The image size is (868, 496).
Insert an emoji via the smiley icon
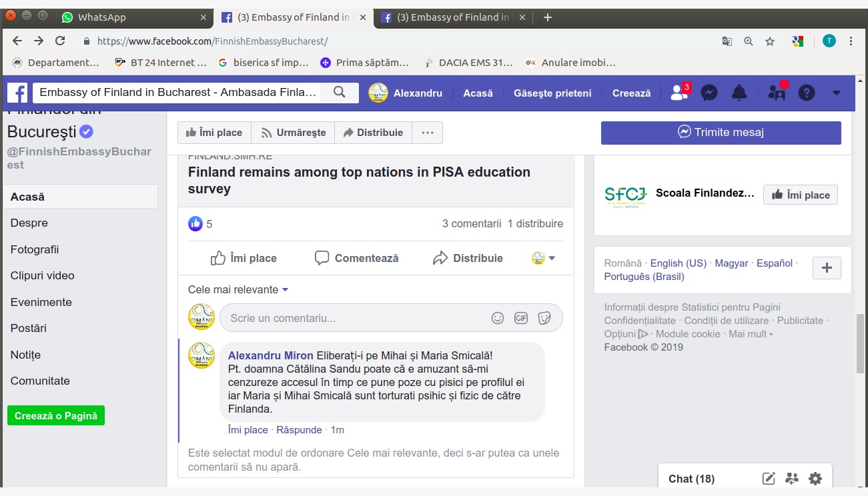(x=498, y=318)
